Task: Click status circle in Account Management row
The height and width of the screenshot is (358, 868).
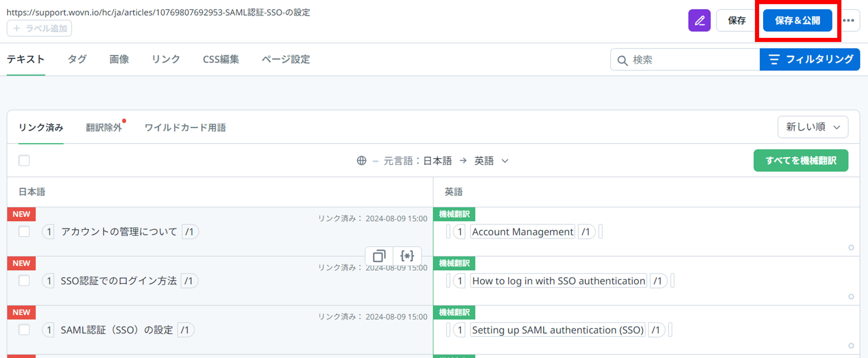Action: coord(851,248)
